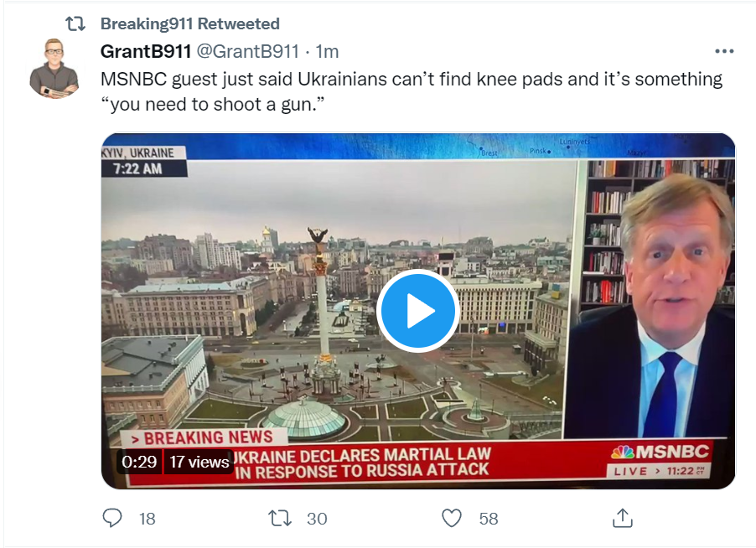The image size is (756, 548).
Task: Retweet this tweet using the retweet icon below the video
Action: pyautogui.click(x=280, y=519)
